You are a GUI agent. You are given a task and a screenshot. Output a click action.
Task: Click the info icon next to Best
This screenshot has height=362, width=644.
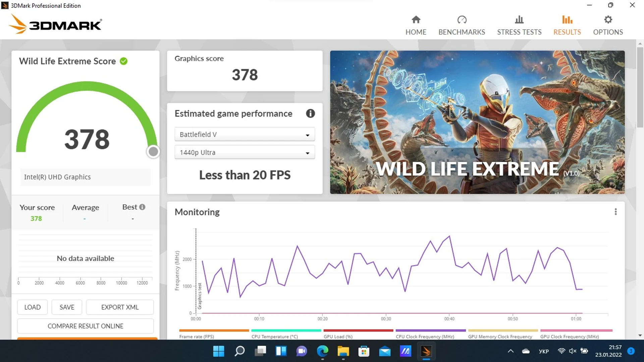pos(142,207)
